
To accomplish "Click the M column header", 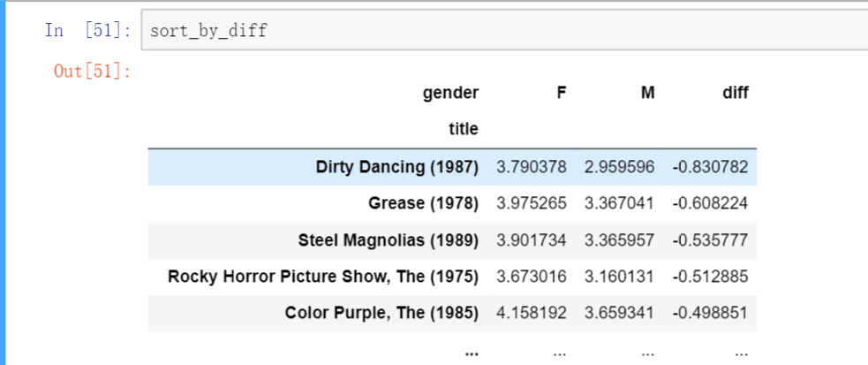I will click(x=647, y=93).
